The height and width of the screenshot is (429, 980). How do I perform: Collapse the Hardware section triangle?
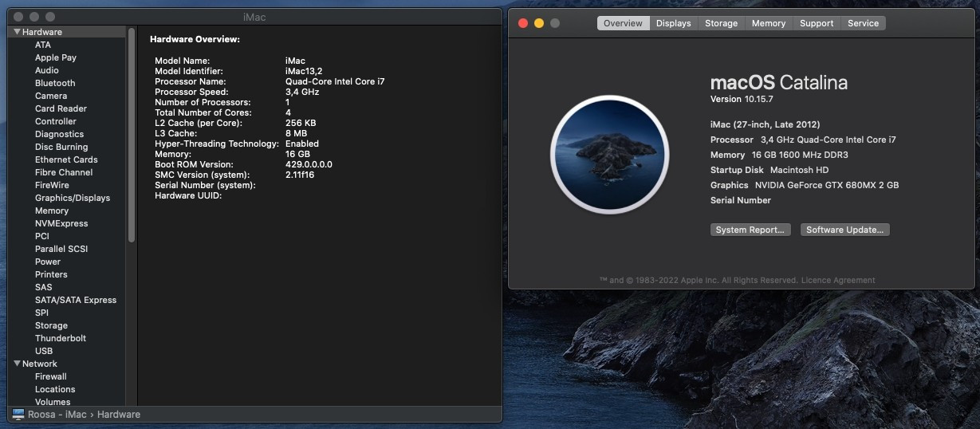click(x=17, y=32)
